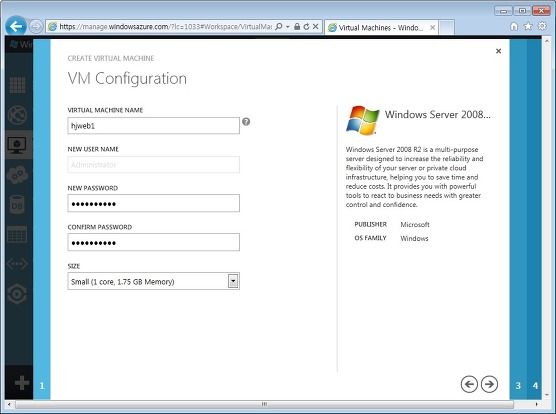The width and height of the screenshot is (556, 414).
Task: Click the Windows OS family value
Action: click(414, 238)
